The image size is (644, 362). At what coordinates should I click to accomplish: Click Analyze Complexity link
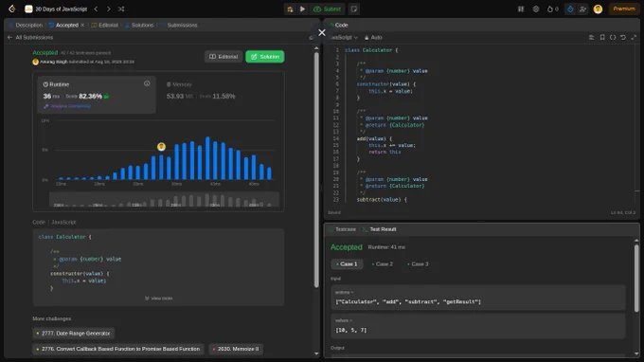[x=67, y=106]
